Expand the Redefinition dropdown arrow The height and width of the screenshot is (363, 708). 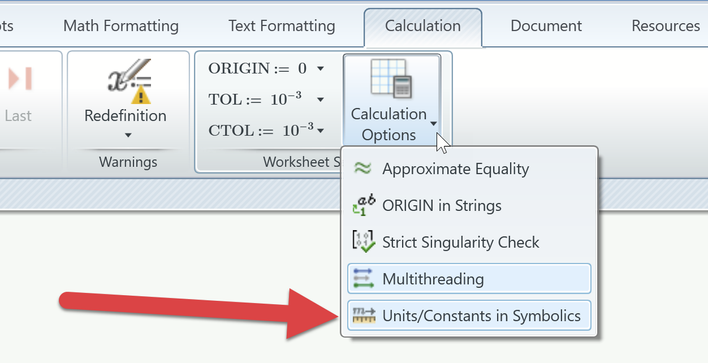coord(128,135)
